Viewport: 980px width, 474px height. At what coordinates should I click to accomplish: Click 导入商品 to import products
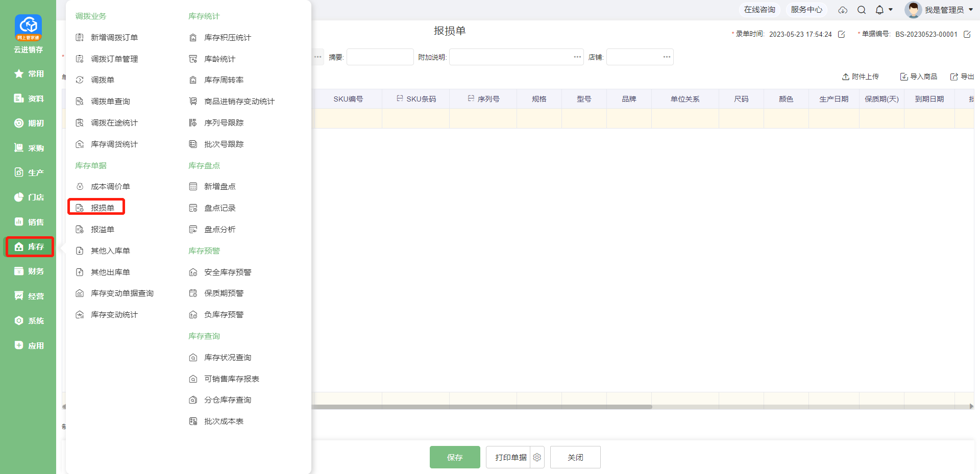pyautogui.click(x=919, y=77)
